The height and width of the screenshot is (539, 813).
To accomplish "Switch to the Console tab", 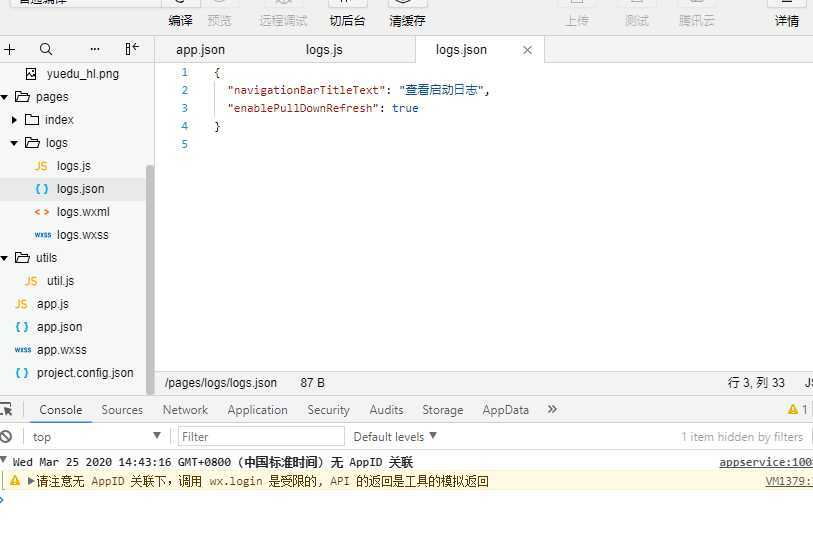I will 61,410.
